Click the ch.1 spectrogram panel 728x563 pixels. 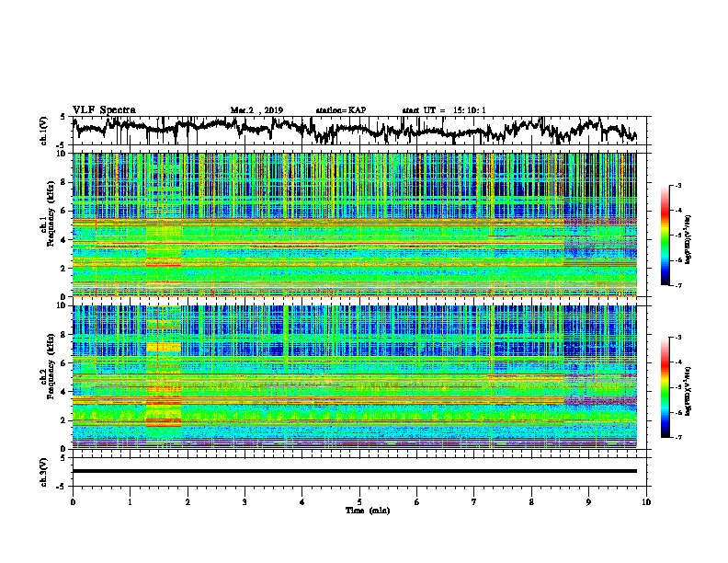[358, 224]
